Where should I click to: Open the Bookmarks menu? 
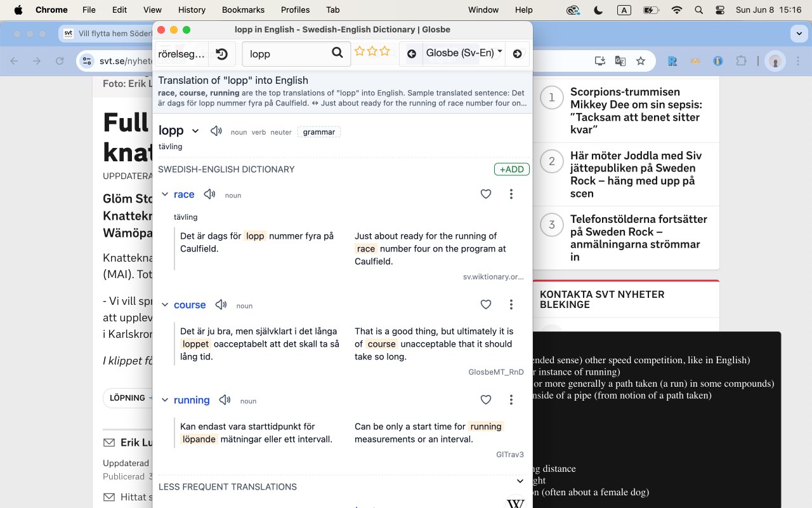point(243,10)
